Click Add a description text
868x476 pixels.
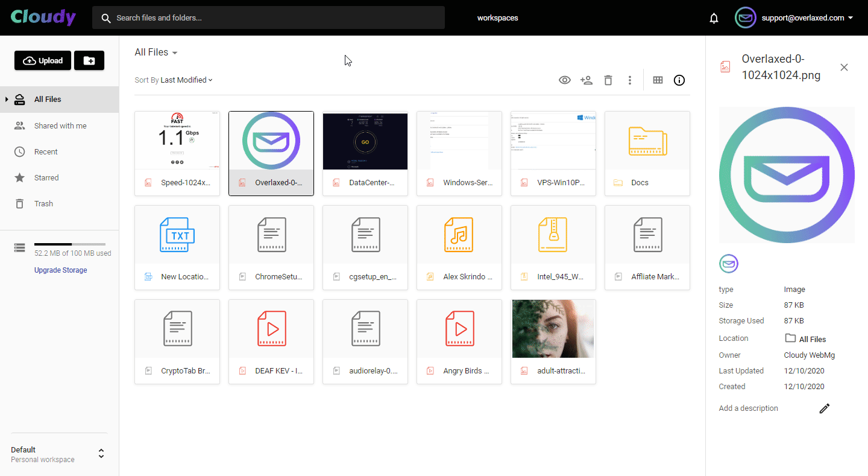(748, 408)
